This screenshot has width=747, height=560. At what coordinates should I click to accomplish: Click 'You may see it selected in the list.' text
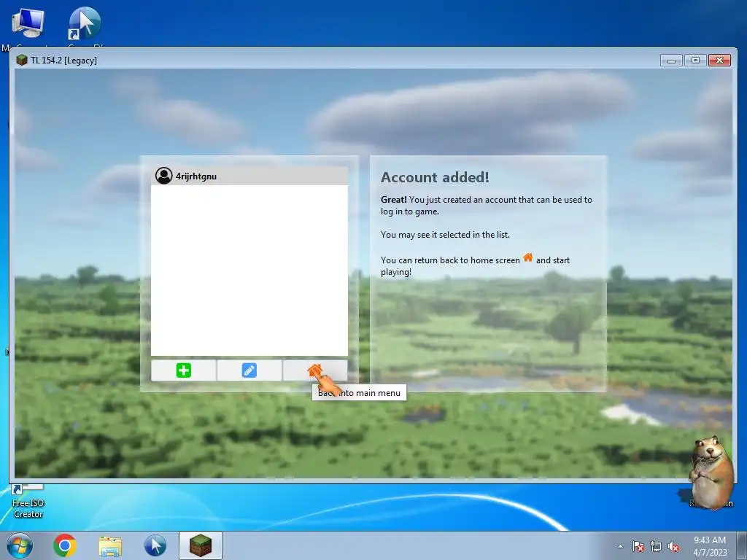click(x=445, y=235)
